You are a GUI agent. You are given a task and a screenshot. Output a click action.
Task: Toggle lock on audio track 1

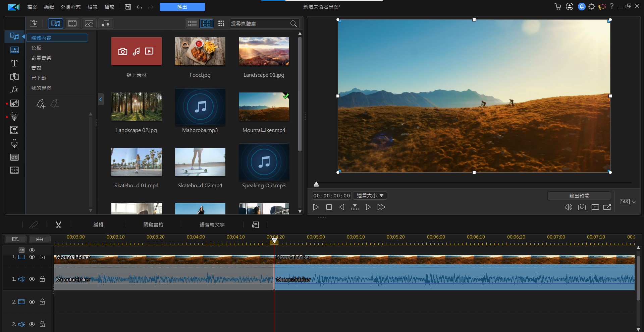click(42, 279)
